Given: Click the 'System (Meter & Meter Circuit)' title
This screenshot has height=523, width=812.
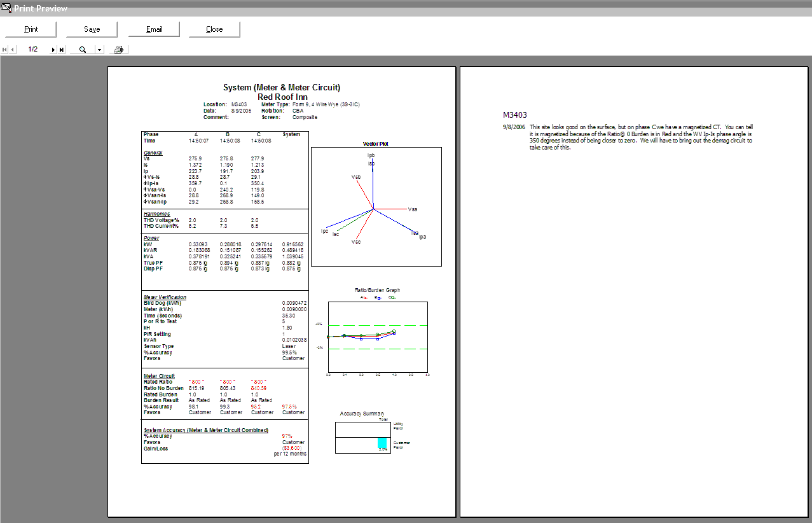Looking at the screenshot, I should tap(282, 88).
